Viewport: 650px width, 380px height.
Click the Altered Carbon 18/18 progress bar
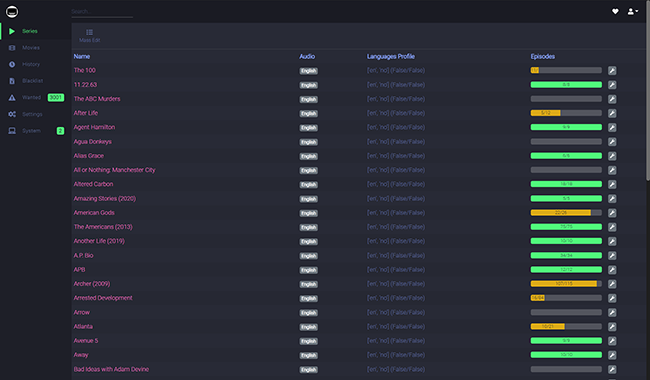click(x=566, y=184)
